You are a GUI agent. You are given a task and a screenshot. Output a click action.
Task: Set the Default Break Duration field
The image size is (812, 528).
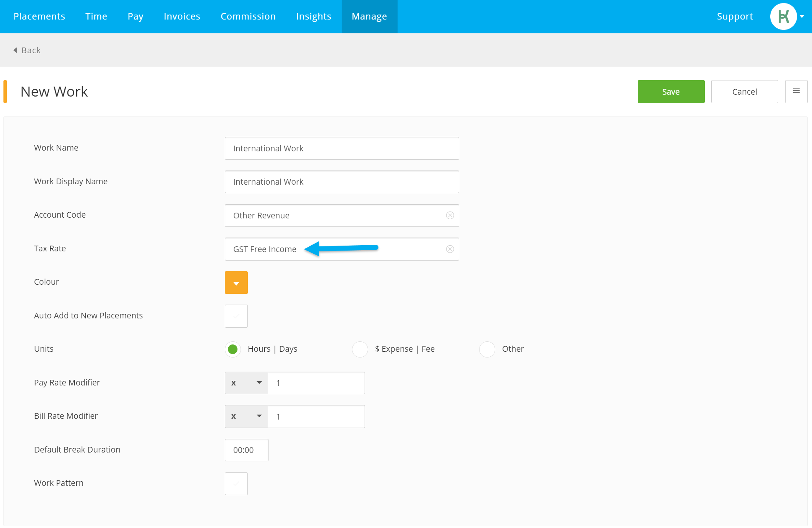[247, 450]
